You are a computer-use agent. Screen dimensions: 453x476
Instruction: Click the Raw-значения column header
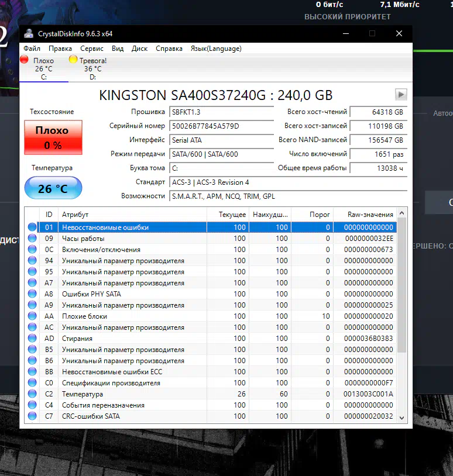pyautogui.click(x=365, y=215)
